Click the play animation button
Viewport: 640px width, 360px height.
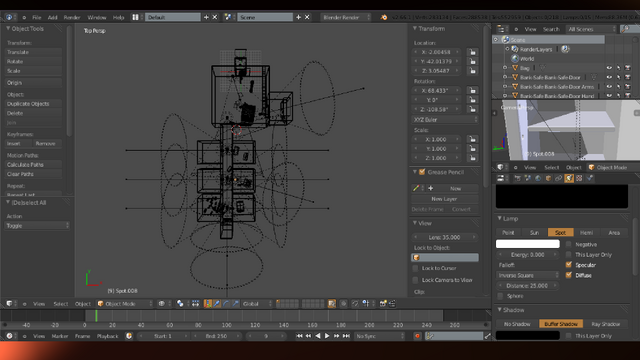(x=327, y=336)
